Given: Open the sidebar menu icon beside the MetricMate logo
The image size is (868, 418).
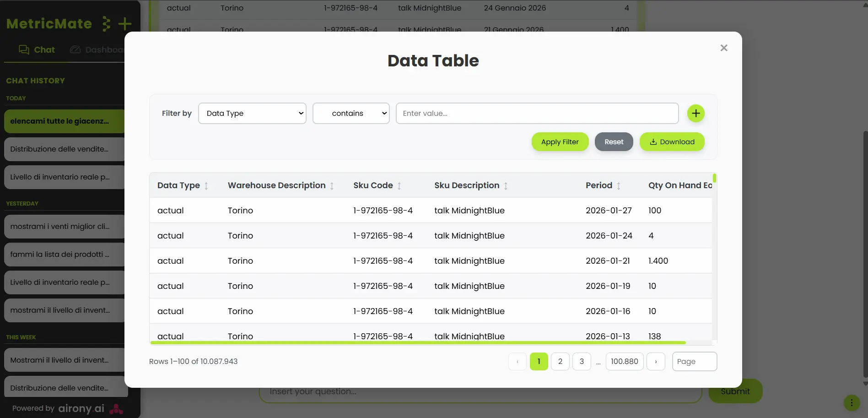Looking at the screenshot, I should click(106, 24).
